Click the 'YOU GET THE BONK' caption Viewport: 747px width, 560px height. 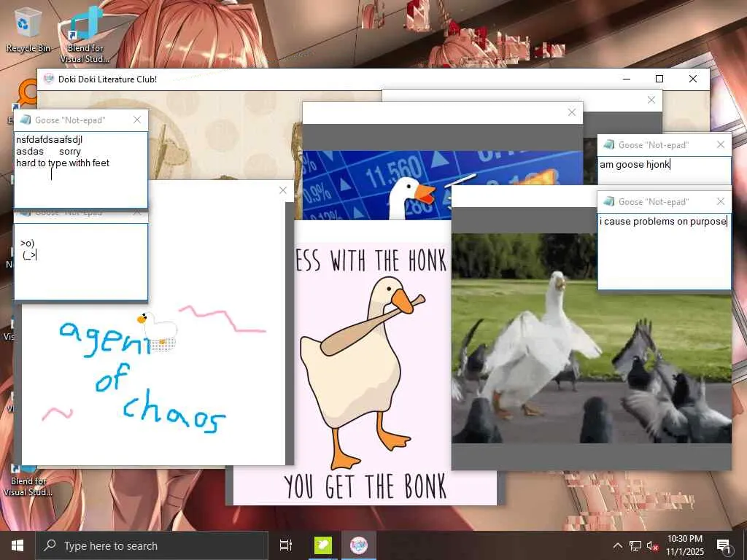click(x=365, y=486)
